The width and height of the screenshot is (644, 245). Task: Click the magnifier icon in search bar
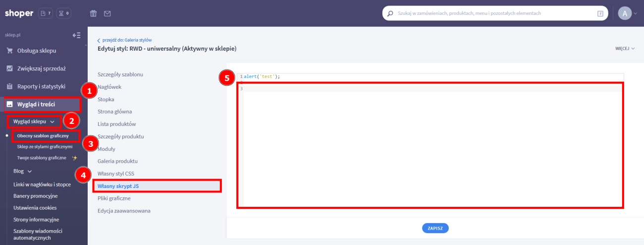tap(390, 13)
